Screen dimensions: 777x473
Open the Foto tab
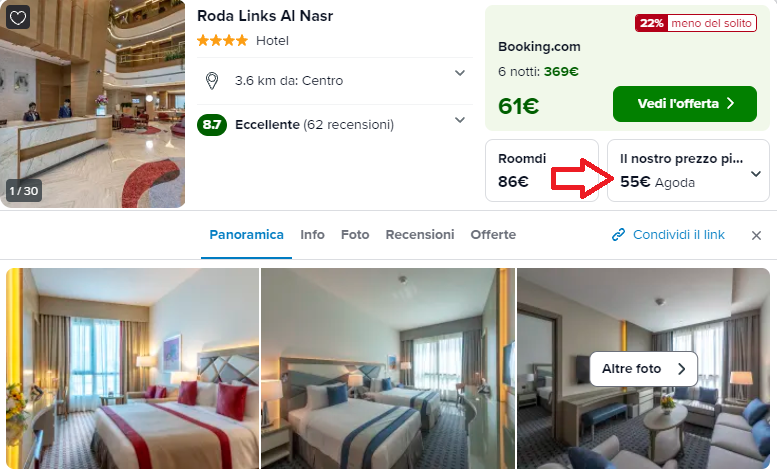[355, 235]
